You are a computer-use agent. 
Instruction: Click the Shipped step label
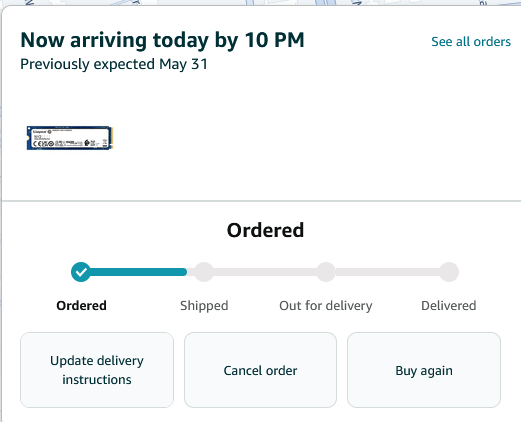pos(204,306)
